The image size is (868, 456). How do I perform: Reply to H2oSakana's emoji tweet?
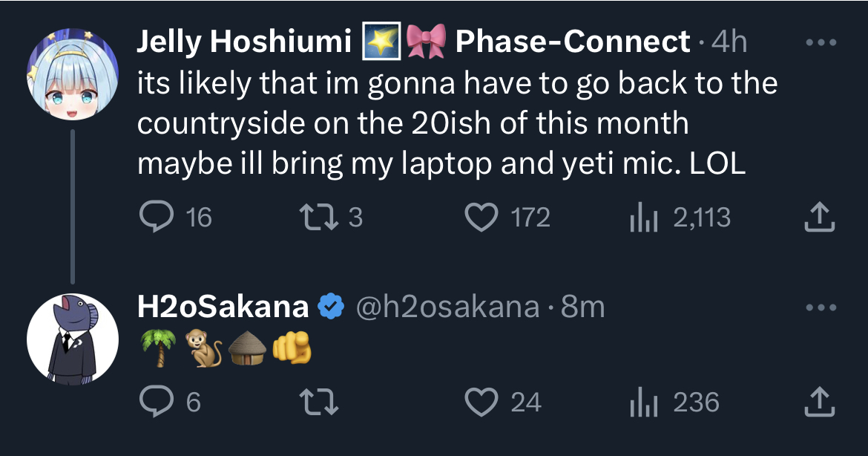[x=169, y=402]
